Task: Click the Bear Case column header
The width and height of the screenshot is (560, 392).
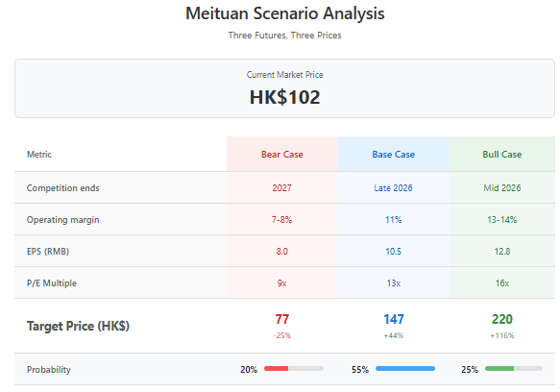Action: [x=281, y=155]
